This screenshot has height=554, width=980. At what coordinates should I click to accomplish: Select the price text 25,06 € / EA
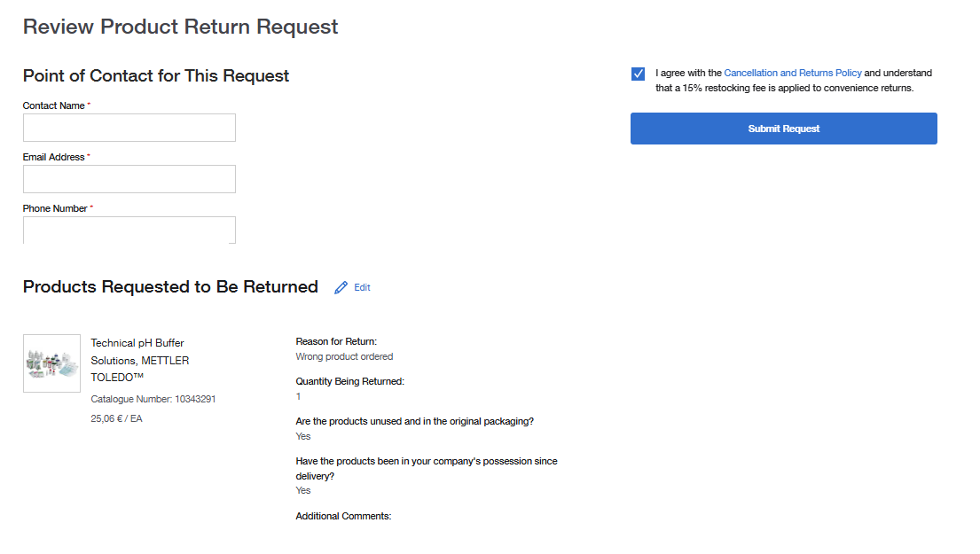point(115,418)
